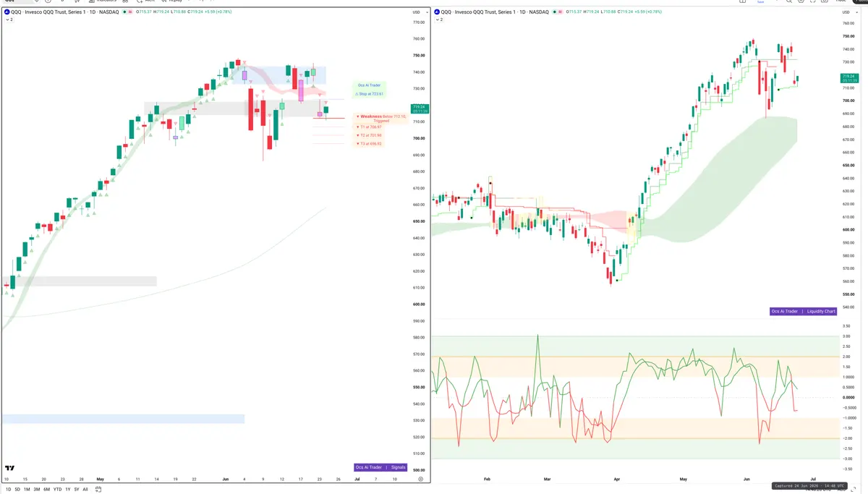Click right chart symbol title QQQ Invesco Trust
Viewport: 868px width, 494px height.
495,12
